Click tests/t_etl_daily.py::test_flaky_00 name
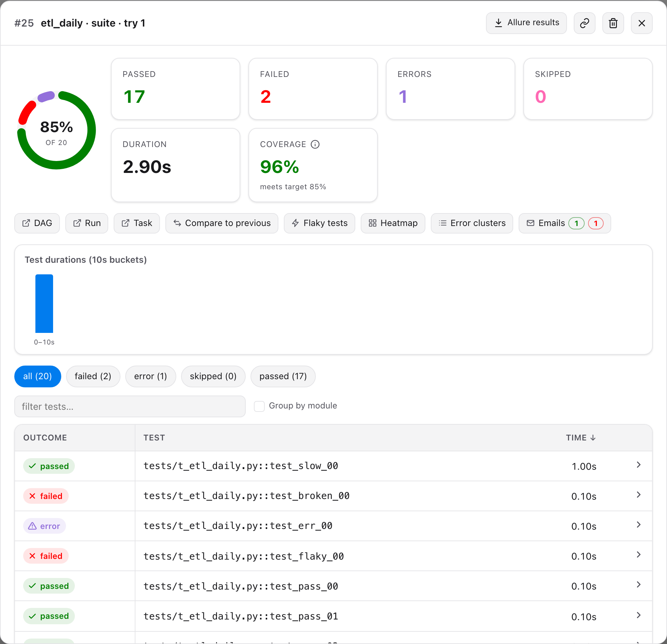This screenshot has height=644, width=667. click(x=244, y=557)
